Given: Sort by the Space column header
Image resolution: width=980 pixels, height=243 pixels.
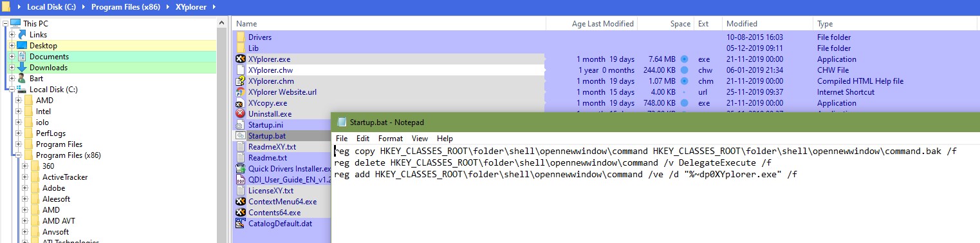Looking at the screenshot, I should (666, 24).
